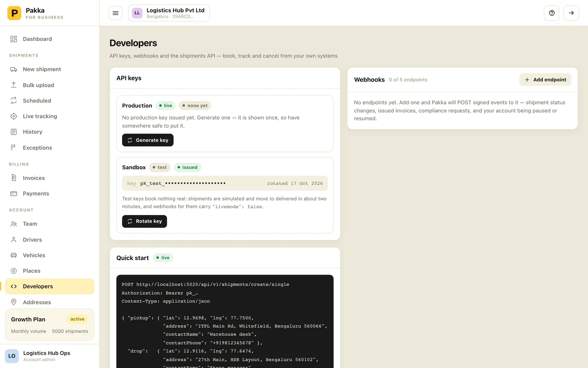
Task: Rotate the sandbox key
Action: click(144, 221)
